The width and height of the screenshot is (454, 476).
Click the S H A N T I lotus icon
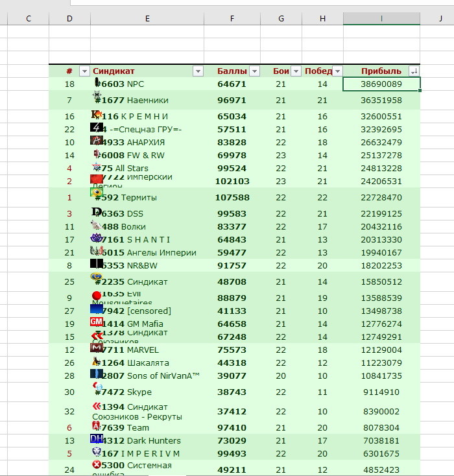(x=97, y=238)
